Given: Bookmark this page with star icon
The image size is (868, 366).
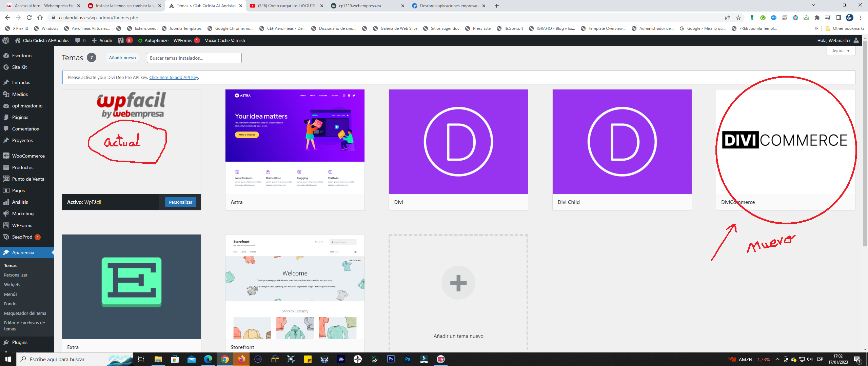Looking at the screenshot, I should pos(738,18).
